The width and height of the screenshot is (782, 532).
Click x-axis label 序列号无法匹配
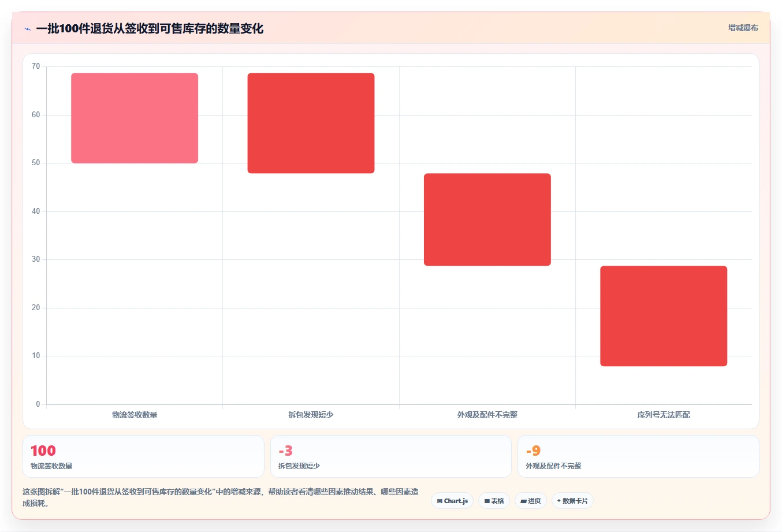(x=664, y=415)
